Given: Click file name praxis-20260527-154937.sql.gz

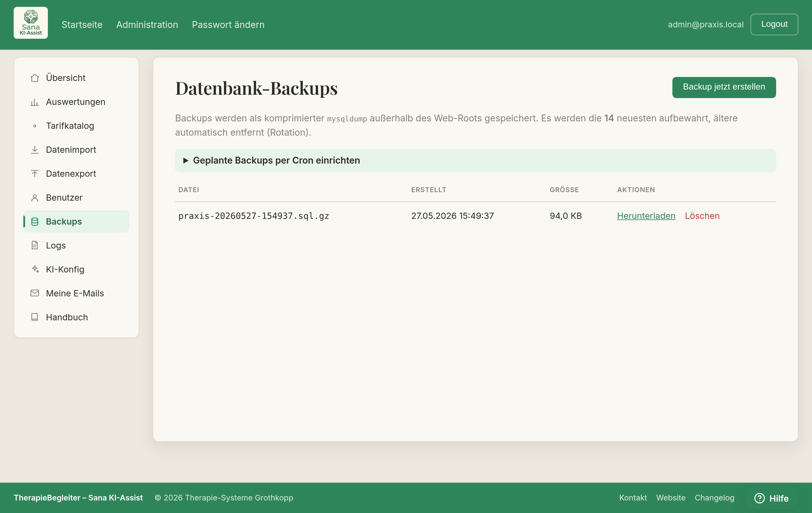Looking at the screenshot, I should pos(254,216).
